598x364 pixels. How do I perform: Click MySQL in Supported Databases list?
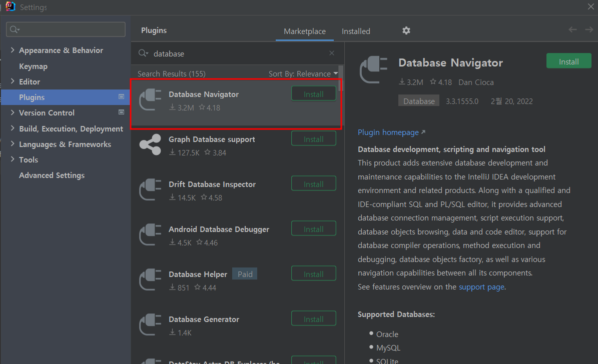[388, 347]
